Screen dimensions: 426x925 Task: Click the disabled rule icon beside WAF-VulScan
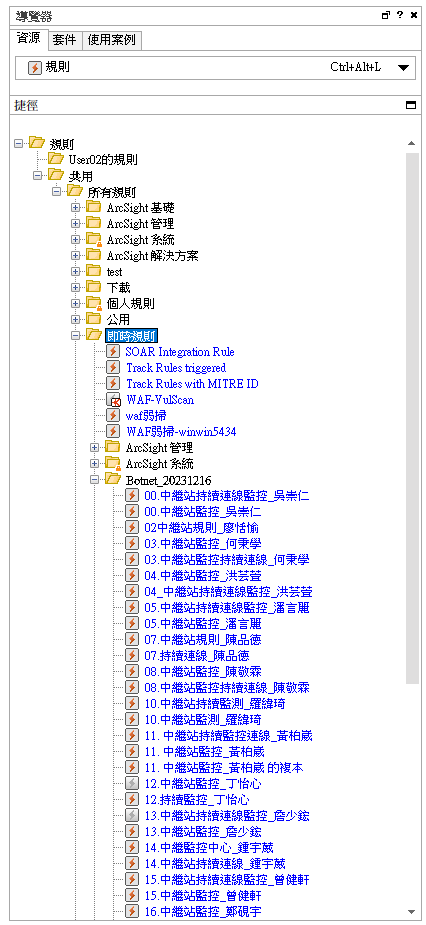[113, 399]
